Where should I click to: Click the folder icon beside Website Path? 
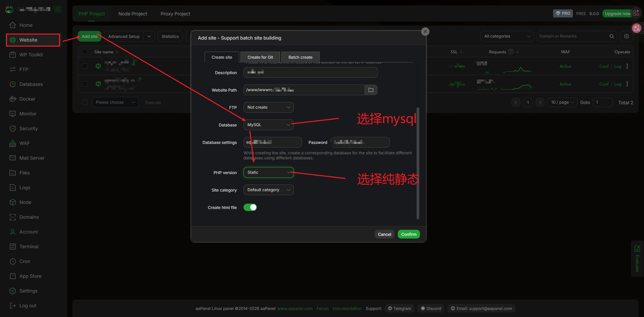click(371, 90)
